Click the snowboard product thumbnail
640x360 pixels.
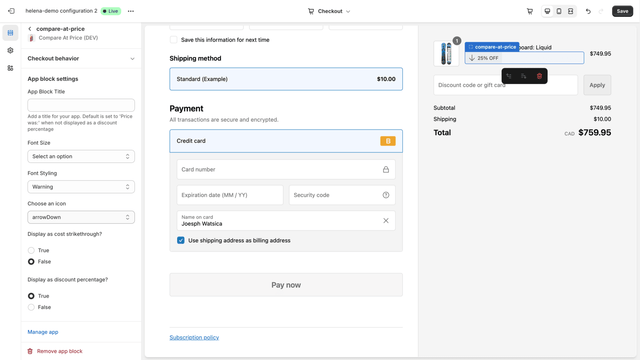click(x=446, y=53)
